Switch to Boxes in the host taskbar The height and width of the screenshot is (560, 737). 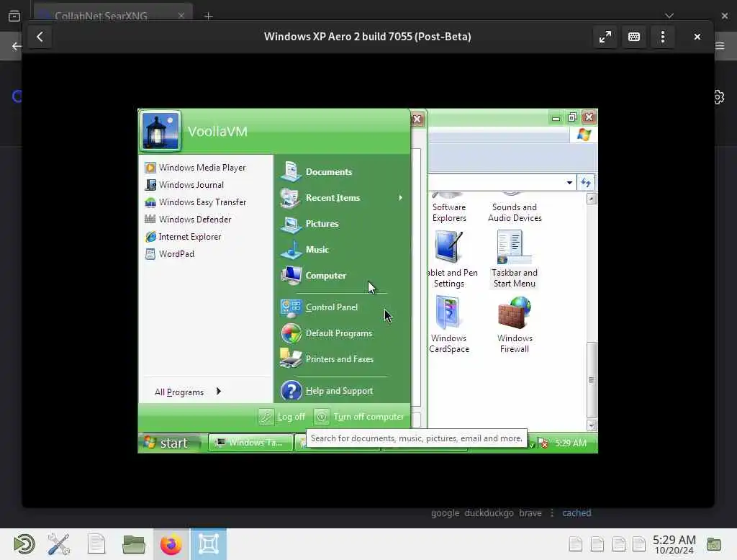pyautogui.click(x=209, y=544)
